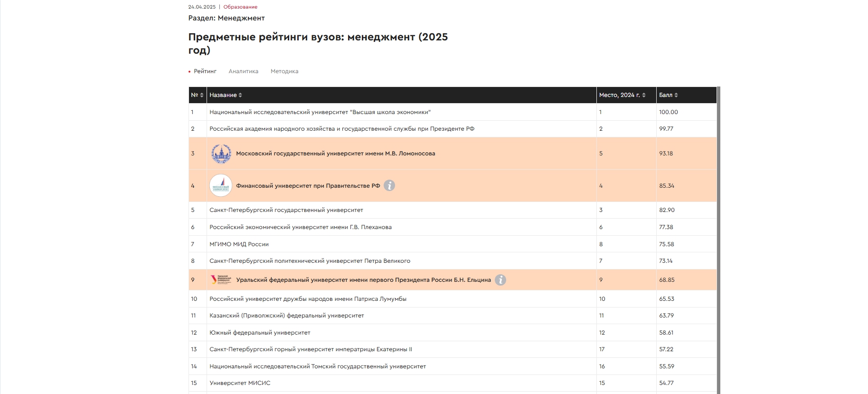Click the table vertical scrollbar

[718, 240]
